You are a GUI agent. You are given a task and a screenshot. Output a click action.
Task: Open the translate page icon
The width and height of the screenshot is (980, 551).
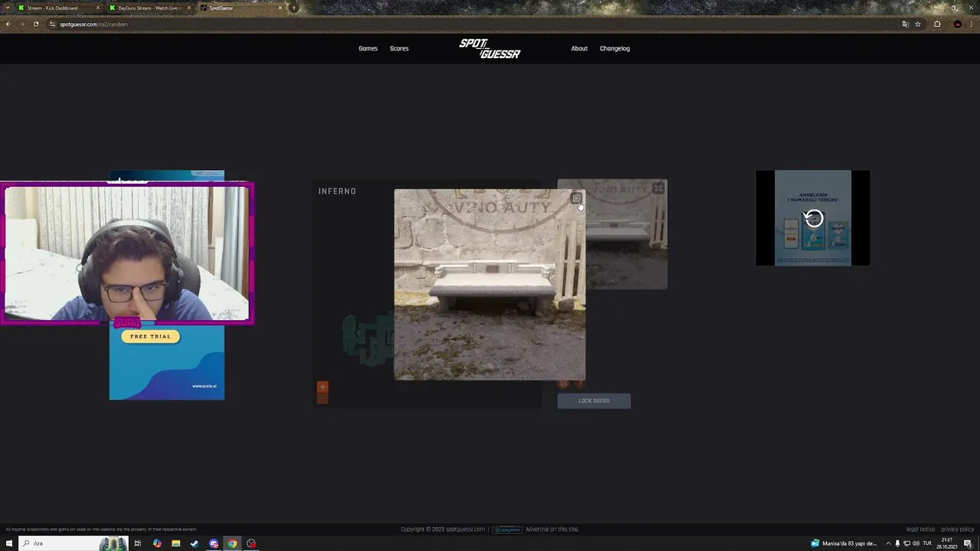905,24
